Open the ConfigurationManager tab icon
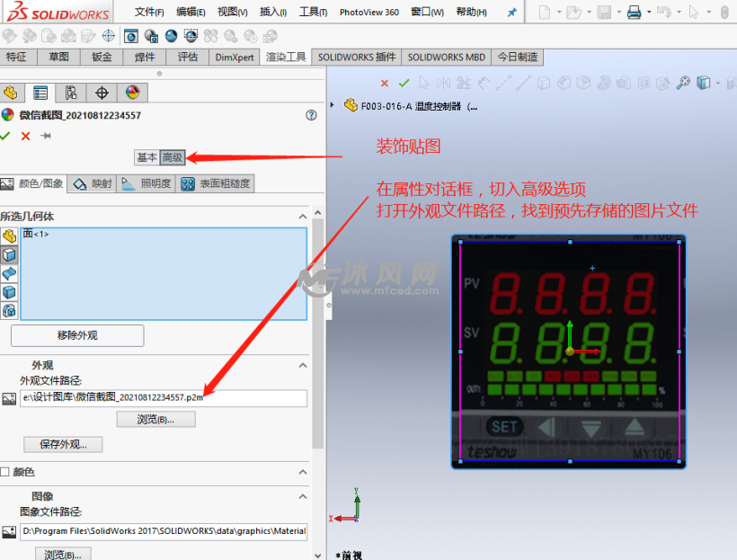Viewport: 737px width, 560px height. coord(71,93)
